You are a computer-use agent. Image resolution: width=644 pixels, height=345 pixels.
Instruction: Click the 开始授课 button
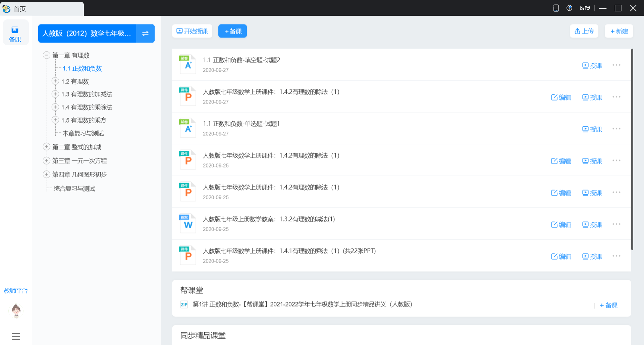click(192, 31)
